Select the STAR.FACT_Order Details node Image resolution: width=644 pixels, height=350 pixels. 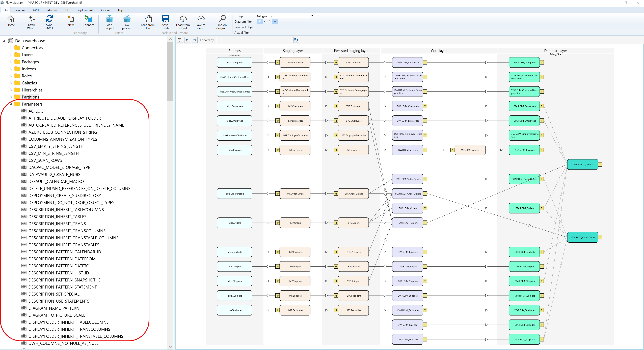pos(583,237)
